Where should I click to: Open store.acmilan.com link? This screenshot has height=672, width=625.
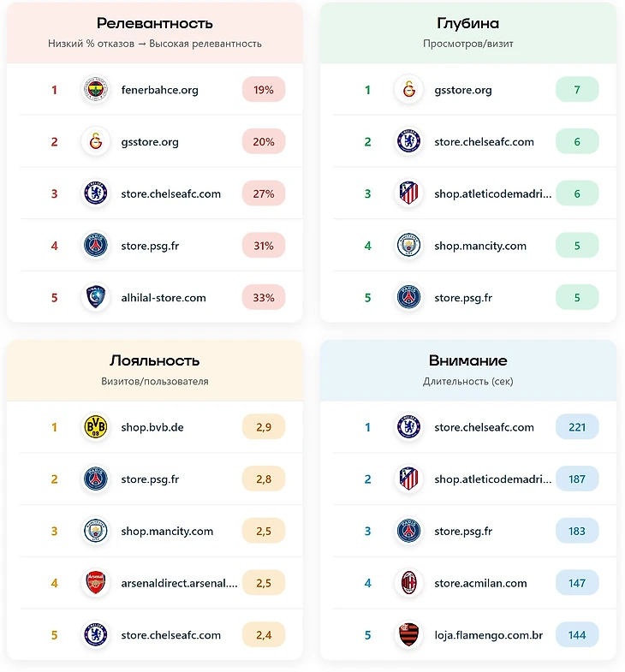pyautogui.click(x=480, y=583)
